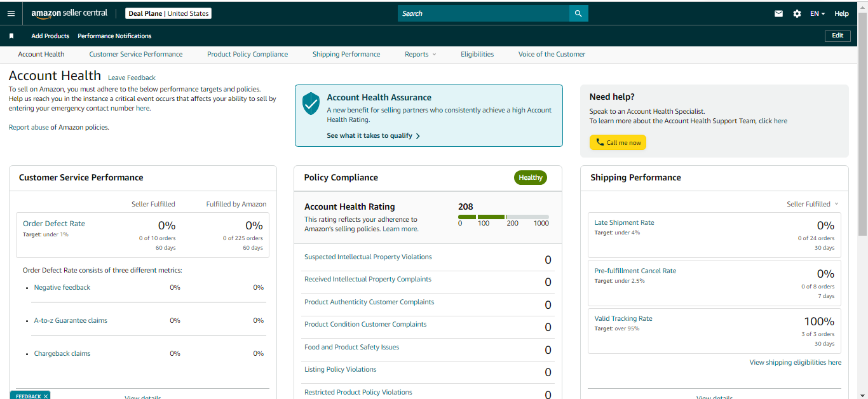
Task: Click the Learn more link under Account Health Rating
Action: click(400, 229)
